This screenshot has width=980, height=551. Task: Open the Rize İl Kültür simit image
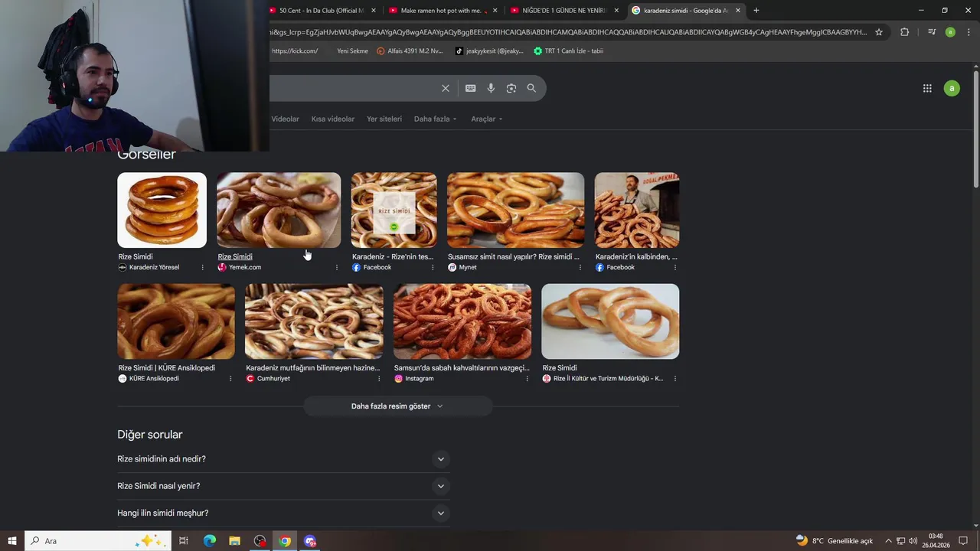(610, 321)
